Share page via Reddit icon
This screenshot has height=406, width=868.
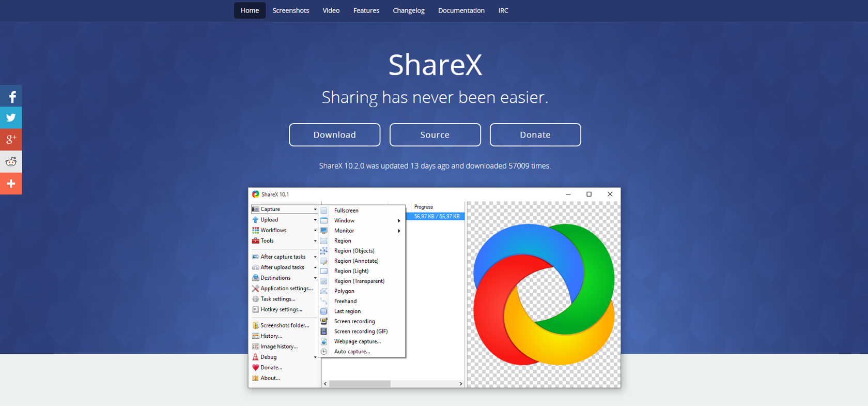pos(11,161)
